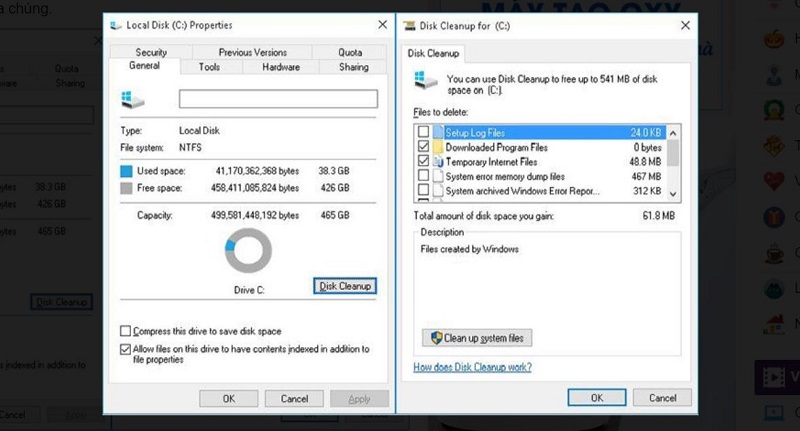The height and width of the screenshot is (431, 800).
Task: Click the Downloaded Program Files folder icon
Action: coord(438,147)
